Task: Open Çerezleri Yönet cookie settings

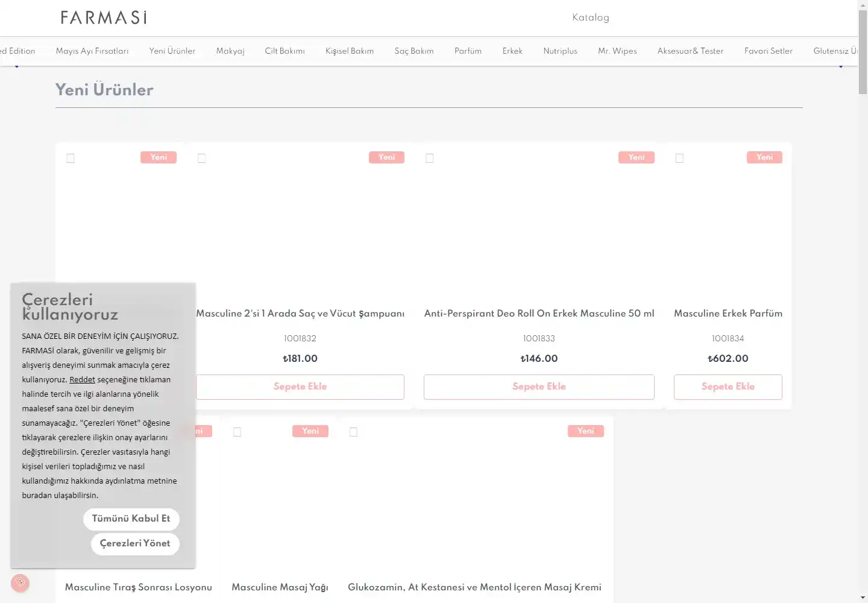Action: [135, 543]
